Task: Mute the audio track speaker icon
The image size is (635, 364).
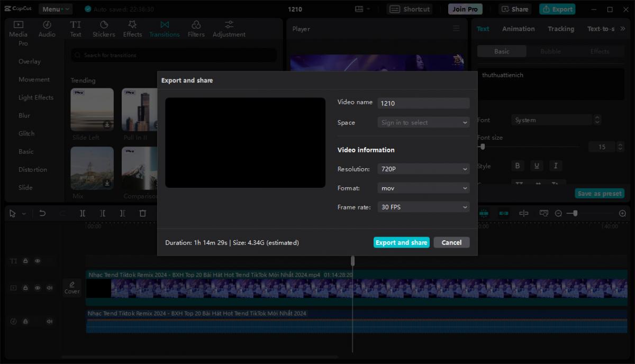Action: [x=50, y=321]
